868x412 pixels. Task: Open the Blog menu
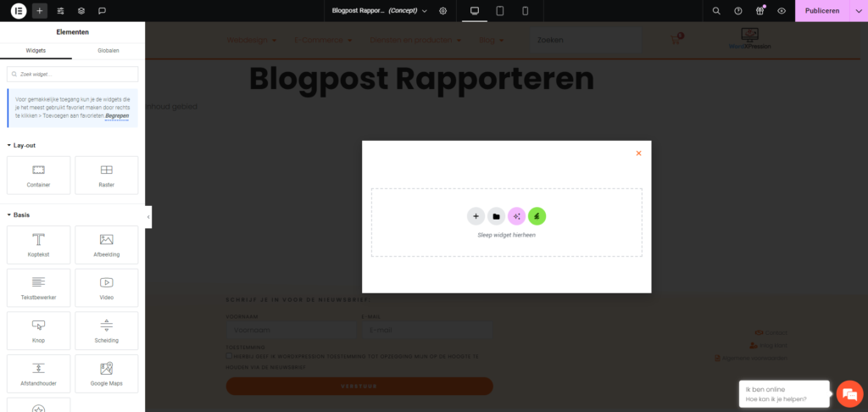(491, 40)
